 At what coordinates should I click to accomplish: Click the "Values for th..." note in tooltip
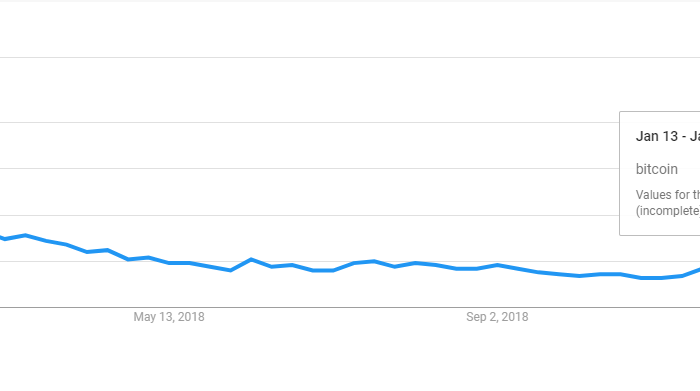[668, 195]
